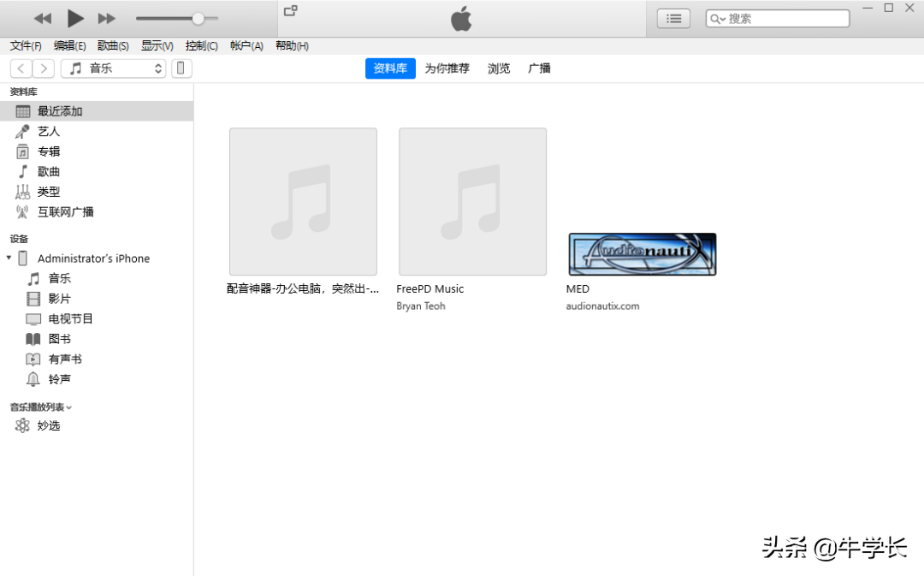Select 最近添加 in the sidebar

click(x=97, y=111)
